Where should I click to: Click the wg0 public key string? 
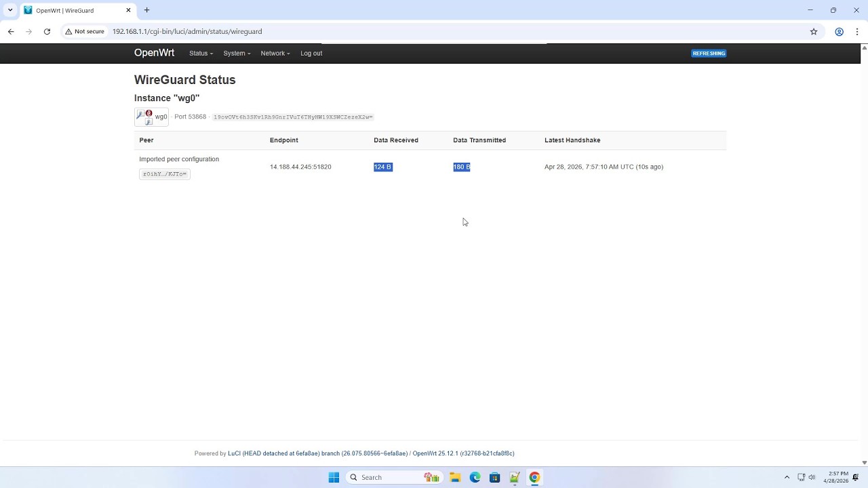(293, 117)
